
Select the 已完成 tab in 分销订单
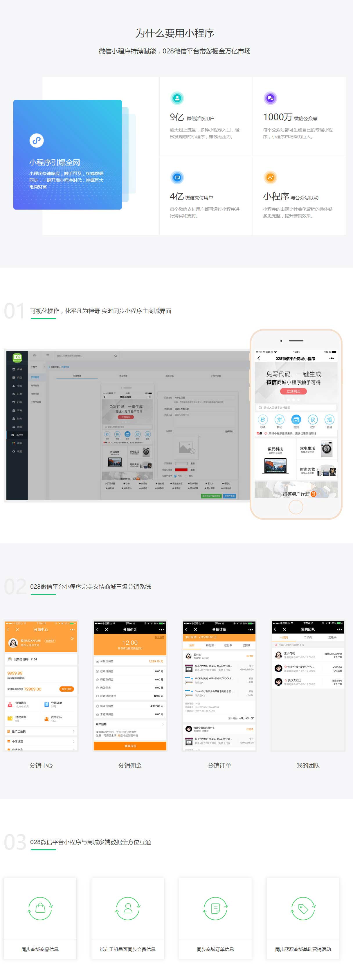pyautogui.click(x=246, y=646)
